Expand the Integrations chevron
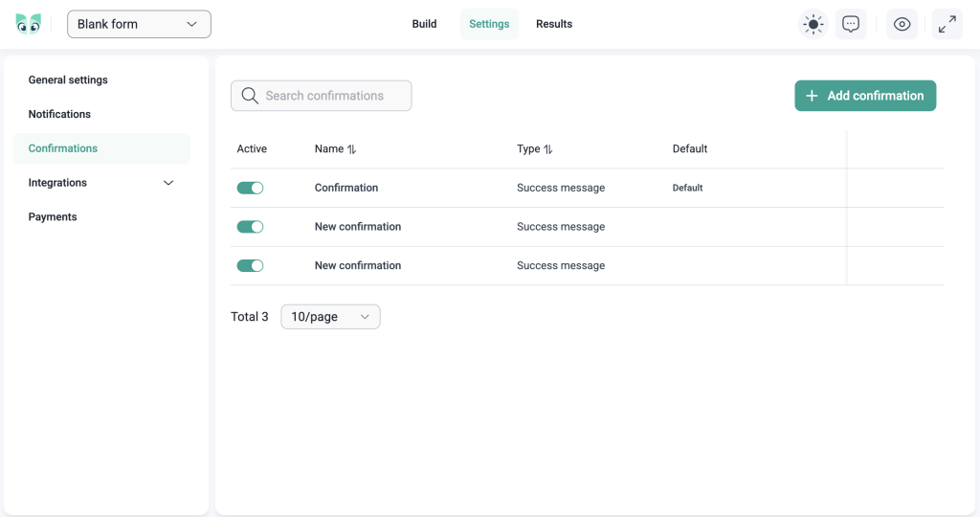The width and height of the screenshot is (980, 517). 168,183
